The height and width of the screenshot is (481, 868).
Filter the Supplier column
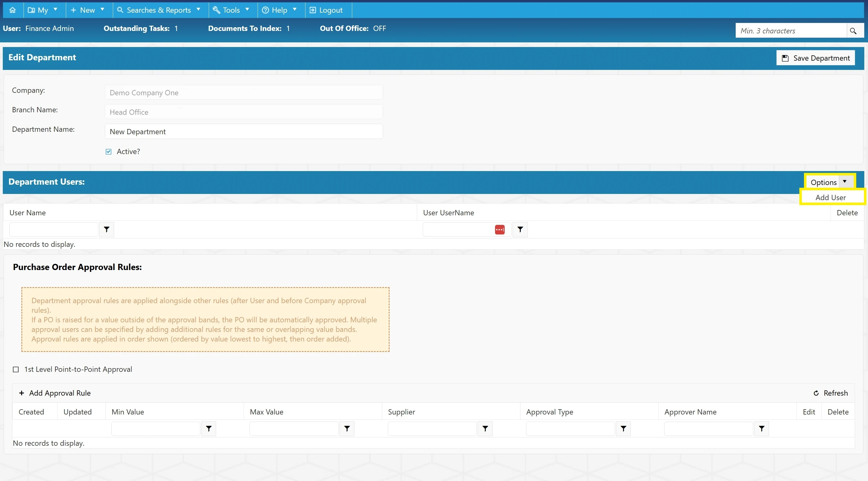coord(485,428)
